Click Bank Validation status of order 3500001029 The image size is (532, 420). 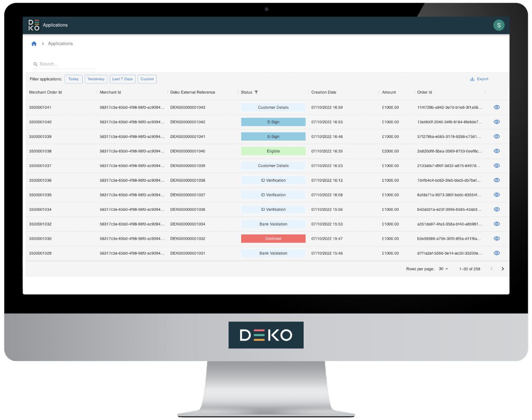point(273,253)
